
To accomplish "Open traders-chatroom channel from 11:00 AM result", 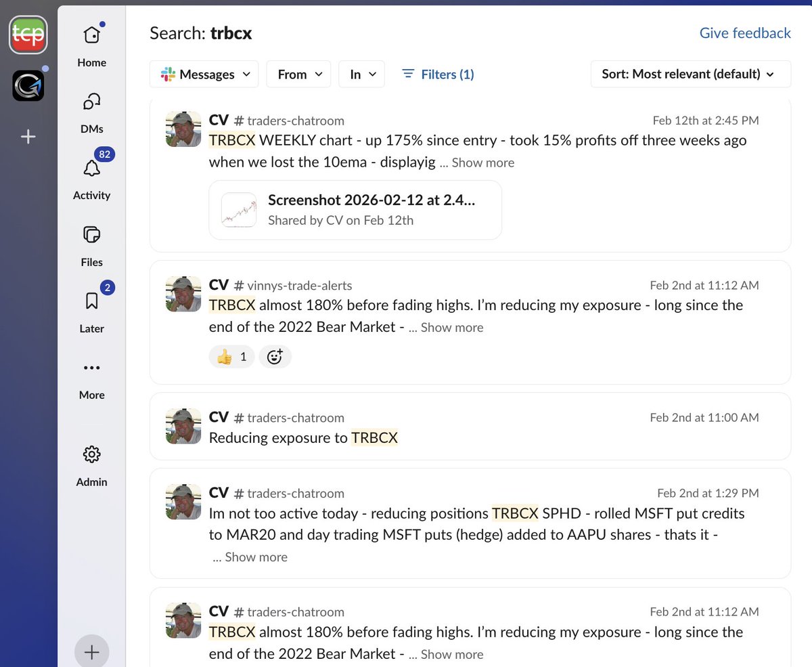I will point(289,418).
